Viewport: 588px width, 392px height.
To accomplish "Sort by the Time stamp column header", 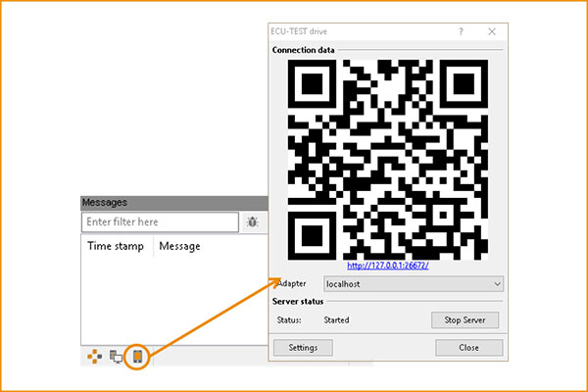I will click(116, 246).
